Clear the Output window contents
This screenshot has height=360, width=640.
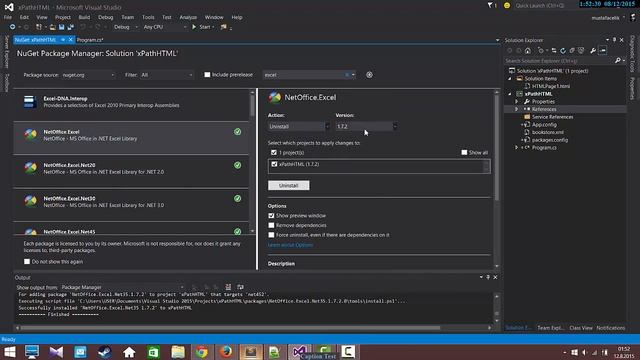[x=228, y=287]
